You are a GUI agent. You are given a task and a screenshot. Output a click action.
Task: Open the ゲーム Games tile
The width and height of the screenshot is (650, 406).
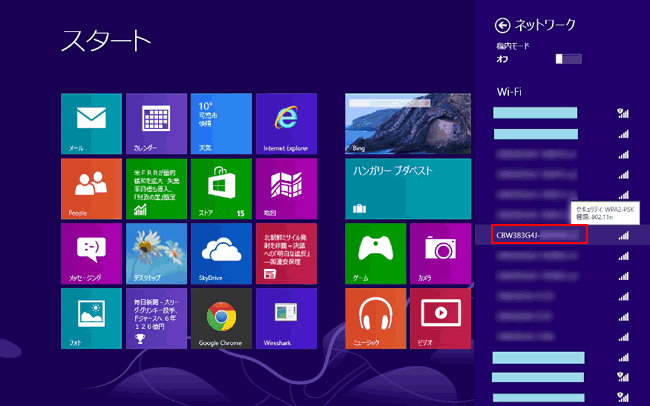376,254
